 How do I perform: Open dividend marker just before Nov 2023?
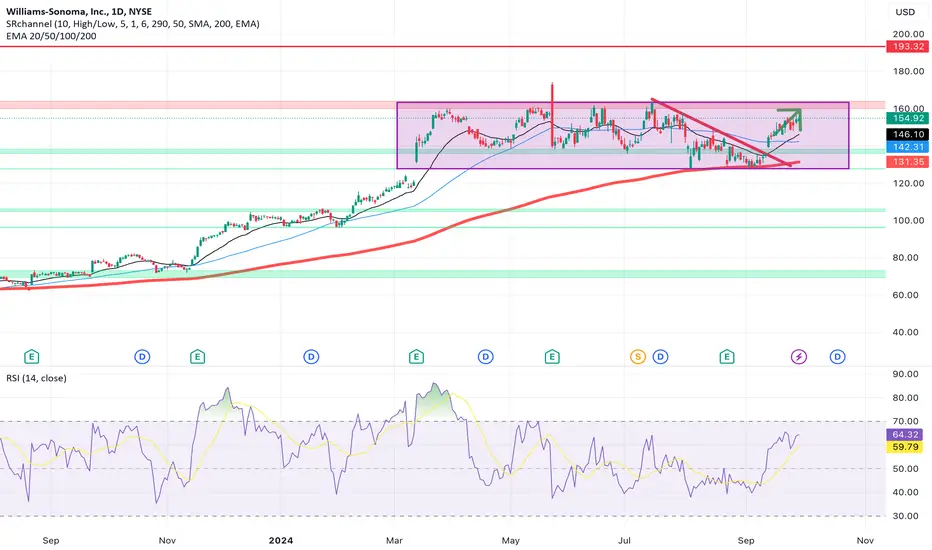pos(142,357)
